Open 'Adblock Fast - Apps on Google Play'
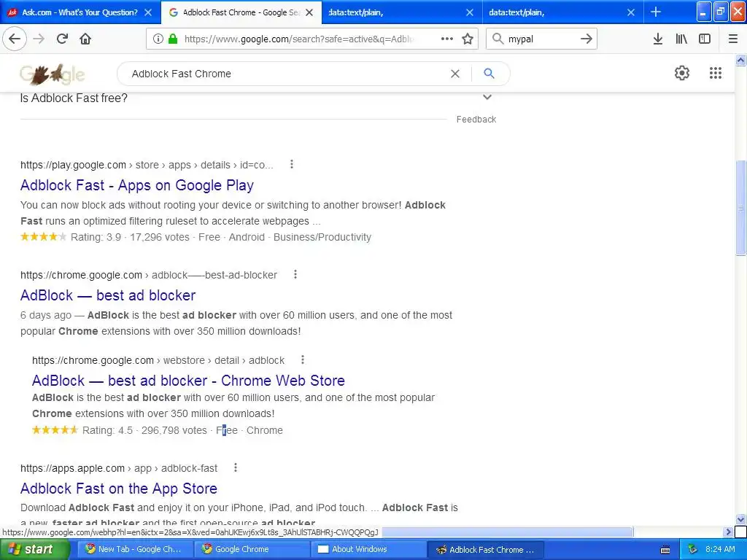Screen dimensions: 747x560 (x=136, y=185)
